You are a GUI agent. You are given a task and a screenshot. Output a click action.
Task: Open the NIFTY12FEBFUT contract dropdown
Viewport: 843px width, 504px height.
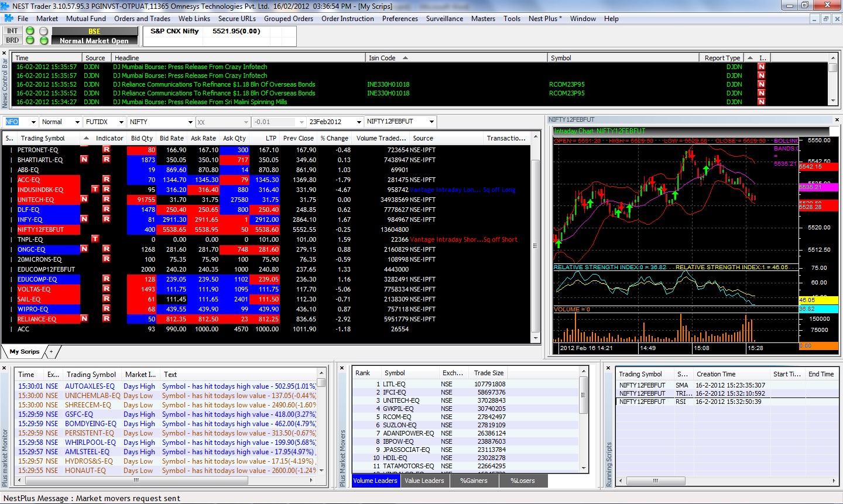431,122
